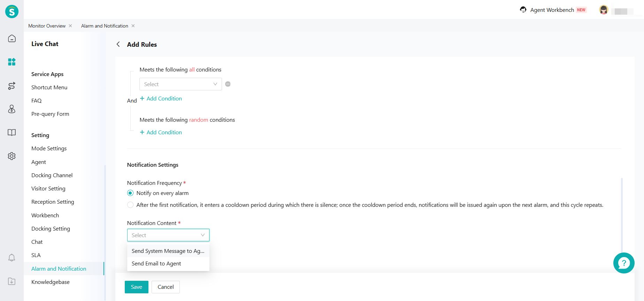Viewport: 644px width, 301px height.
Task: Open Docking Channel in the settings menu
Action: click(52, 175)
